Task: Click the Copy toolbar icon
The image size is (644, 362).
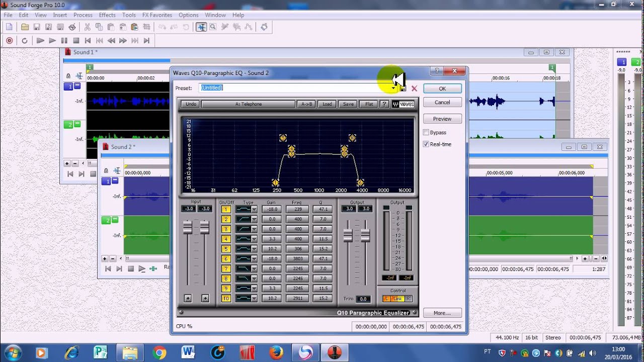Action: [x=99, y=27]
